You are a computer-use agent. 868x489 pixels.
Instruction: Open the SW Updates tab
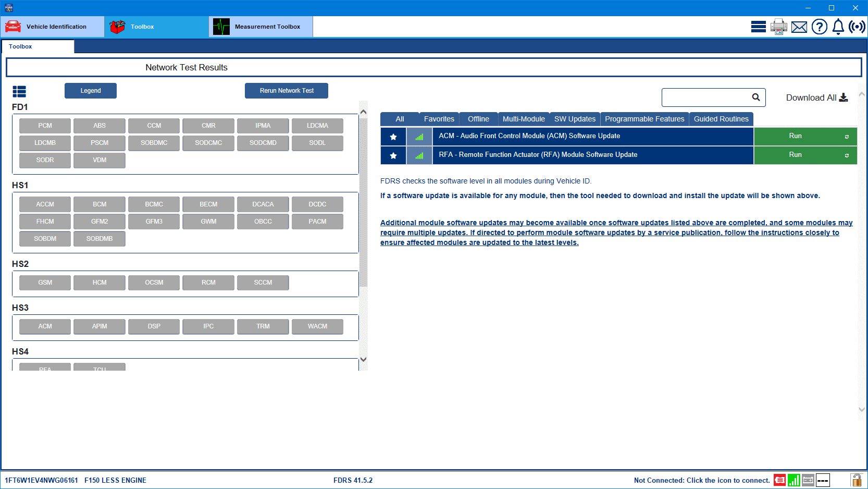575,119
